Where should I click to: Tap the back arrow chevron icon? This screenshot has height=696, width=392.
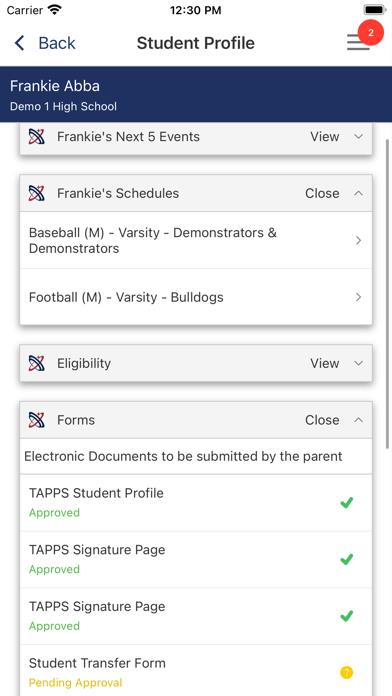click(x=19, y=43)
